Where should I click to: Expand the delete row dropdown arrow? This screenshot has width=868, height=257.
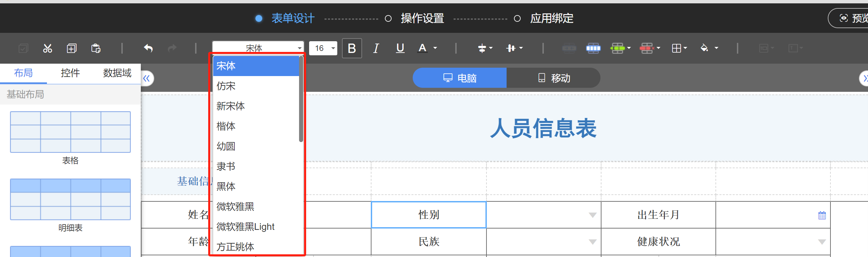tap(658, 48)
